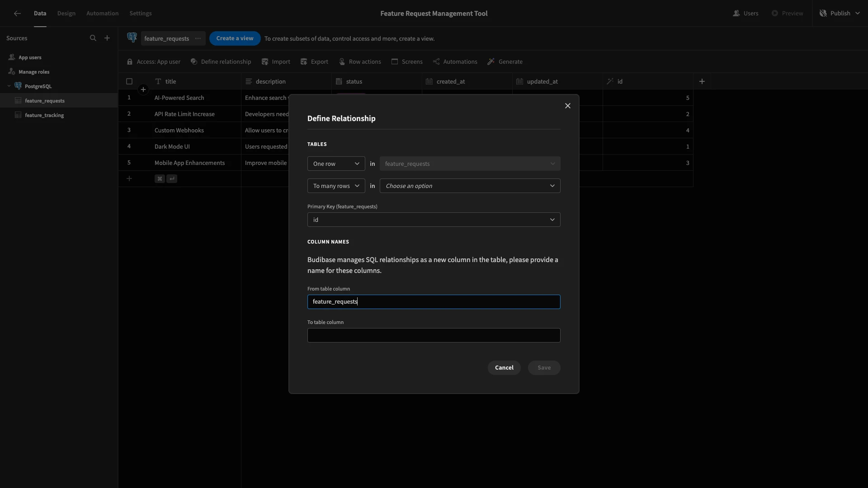Viewport: 868px width, 488px height.
Task: Expand the Publish dropdown chevron
Action: click(x=858, y=14)
